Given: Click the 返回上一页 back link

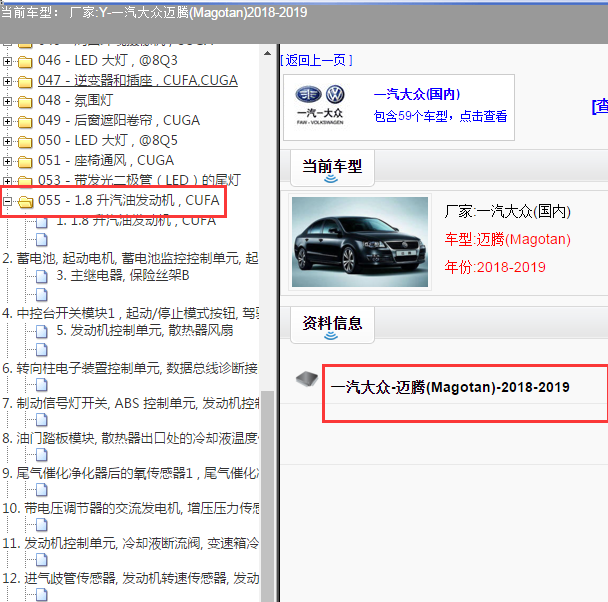Looking at the screenshot, I should 316,60.
